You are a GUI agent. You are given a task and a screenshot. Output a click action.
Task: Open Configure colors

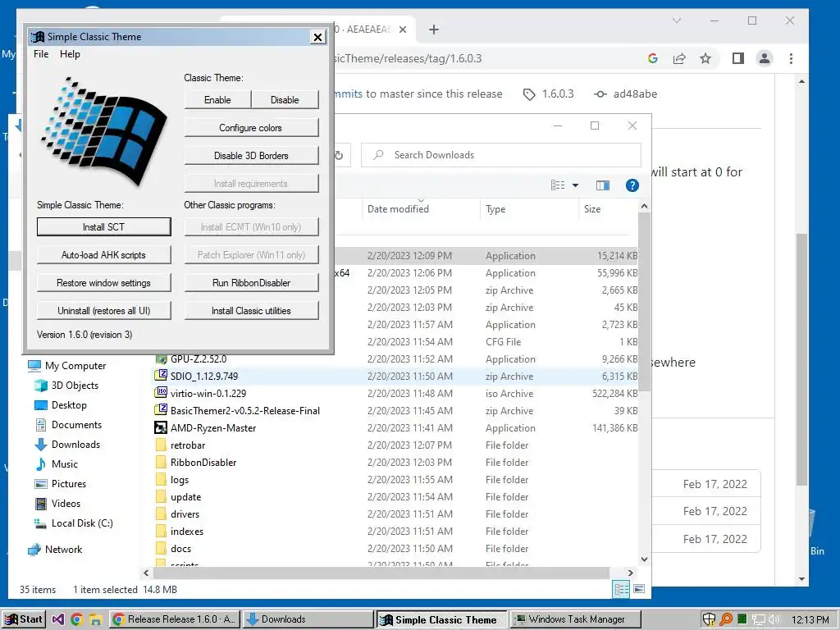(251, 127)
